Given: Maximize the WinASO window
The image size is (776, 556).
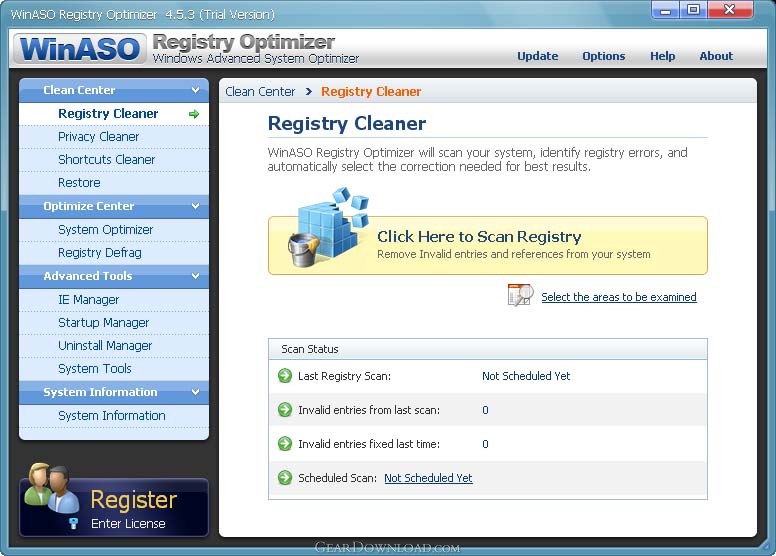Looking at the screenshot, I should point(693,10).
